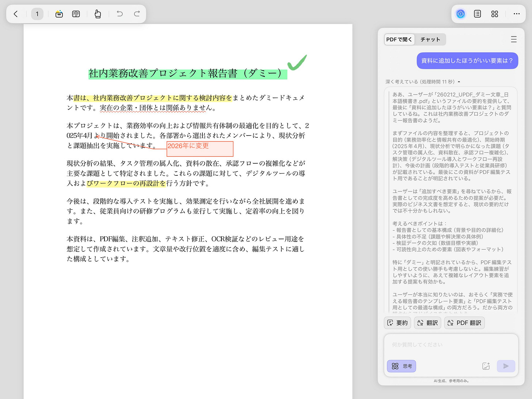The width and height of the screenshot is (532, 399).
Task: Open the more options ellipsis menu
Action: [x=516, y=14]
